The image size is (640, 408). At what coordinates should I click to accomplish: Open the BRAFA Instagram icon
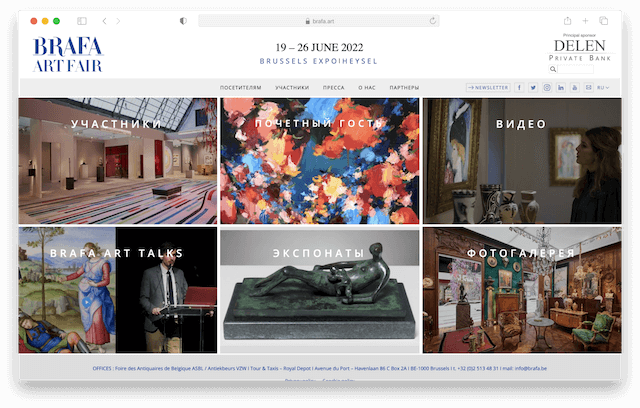[547, 88]
